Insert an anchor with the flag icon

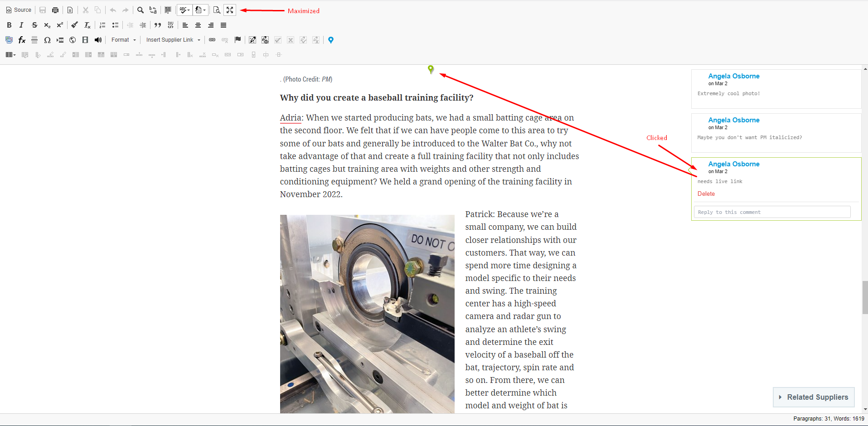[x=238, y=40]
